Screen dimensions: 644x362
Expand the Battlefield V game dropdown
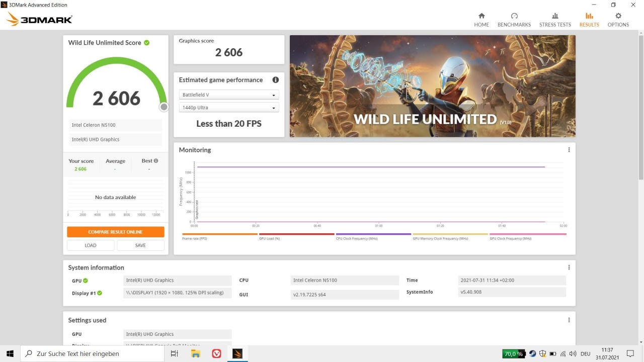pos(228,95)
